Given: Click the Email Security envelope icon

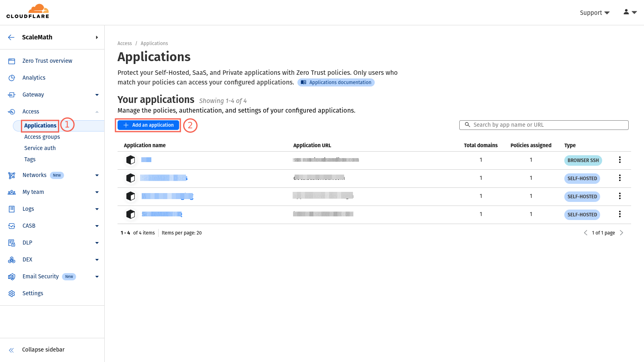Looking at the screenshot, I should 12,277.
